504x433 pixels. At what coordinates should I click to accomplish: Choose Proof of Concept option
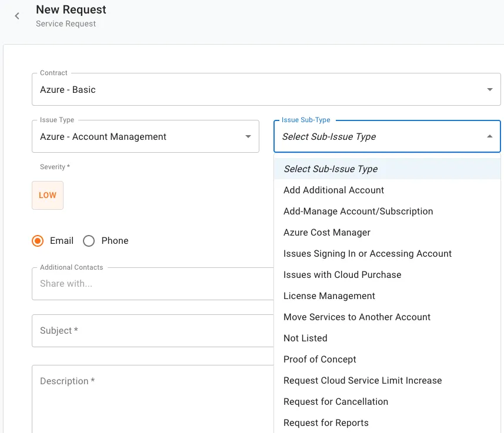click(x=388, y=360)
